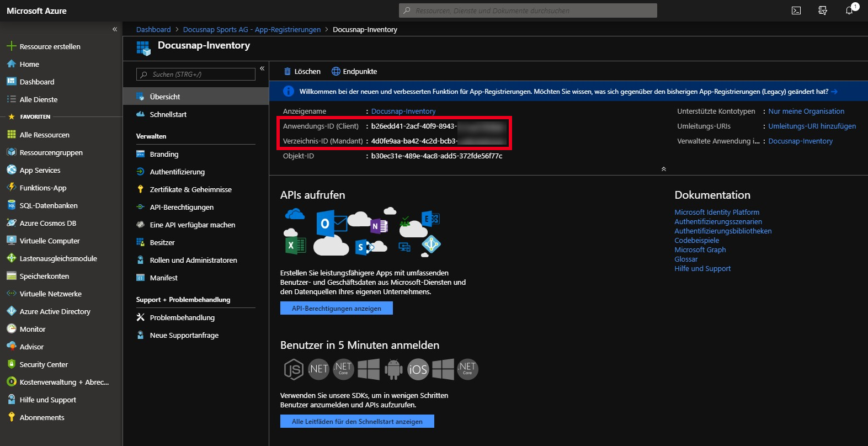868x446 pixels.
Task: Click Suchen (STRG+/) menu search box
Action: coord(196,75)
